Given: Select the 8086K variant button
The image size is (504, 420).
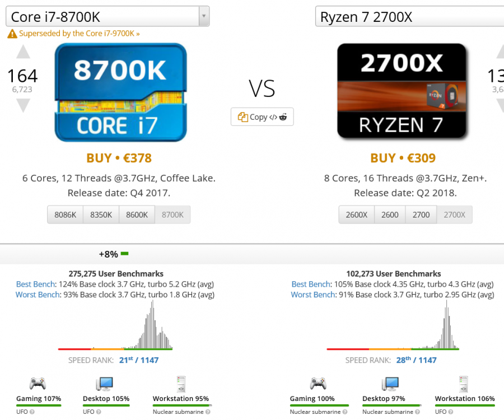Looking at the screenshot, I should click(66, 214).
